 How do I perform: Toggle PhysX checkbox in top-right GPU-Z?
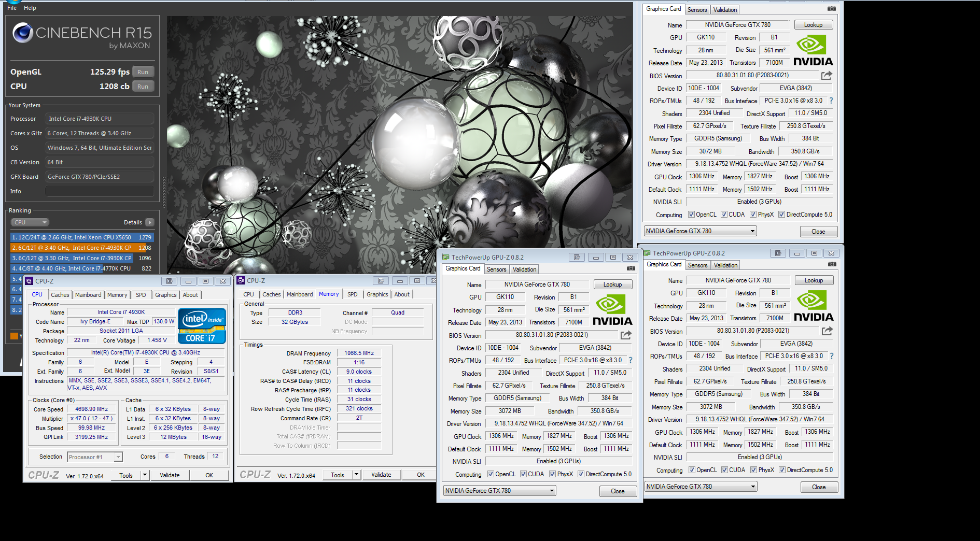click(x=753, y=215)
